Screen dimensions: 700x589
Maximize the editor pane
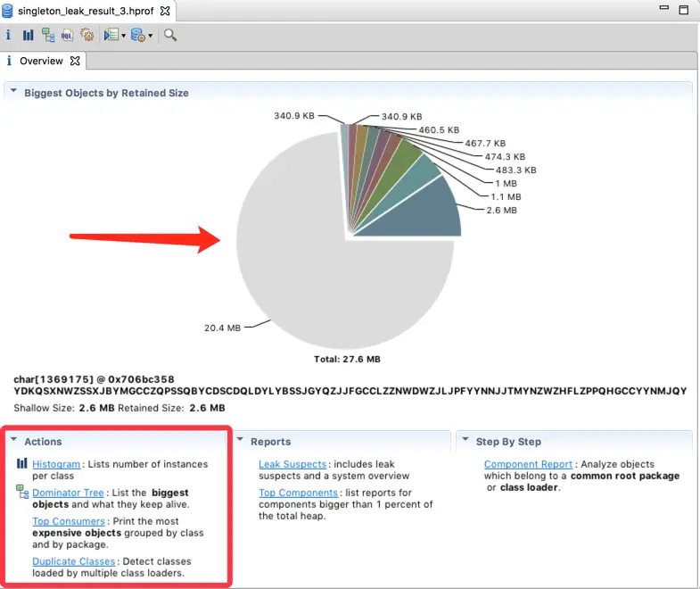point(683,10)
